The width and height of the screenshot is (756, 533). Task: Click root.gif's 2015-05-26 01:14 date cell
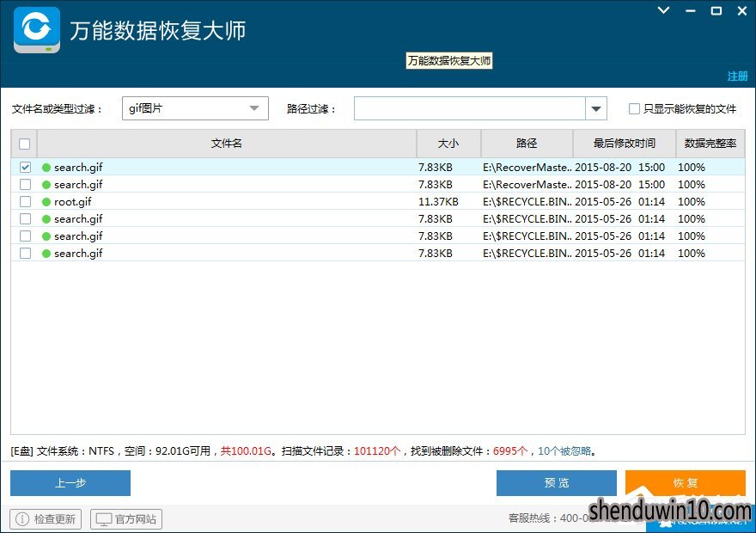pos(619,202)
